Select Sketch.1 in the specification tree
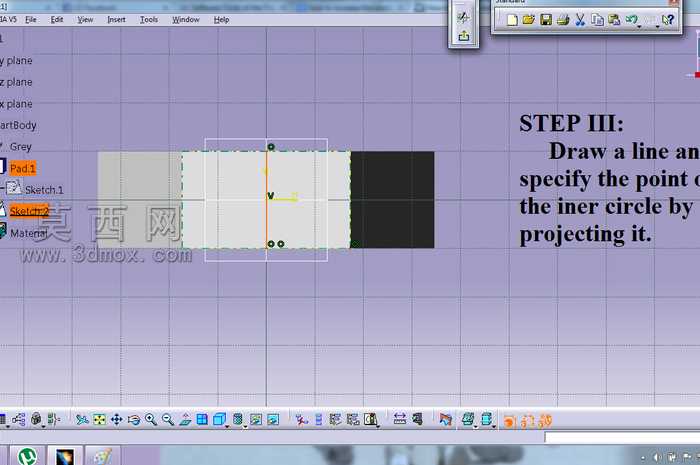This screenshot has width=700, height=465. click(44, 190)
